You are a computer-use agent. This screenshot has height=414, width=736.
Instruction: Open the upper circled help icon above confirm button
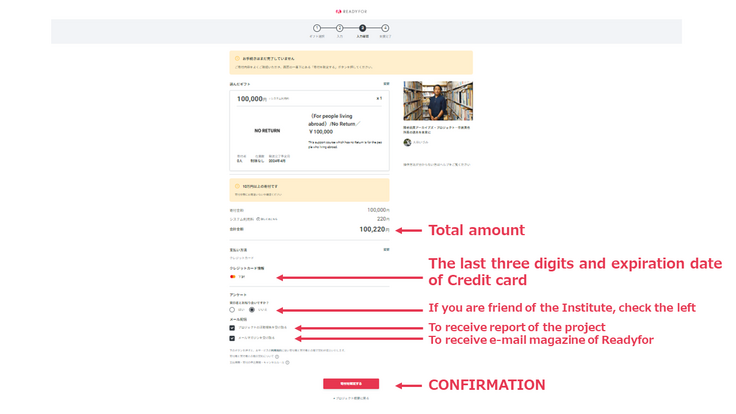(x=277, y=357)
